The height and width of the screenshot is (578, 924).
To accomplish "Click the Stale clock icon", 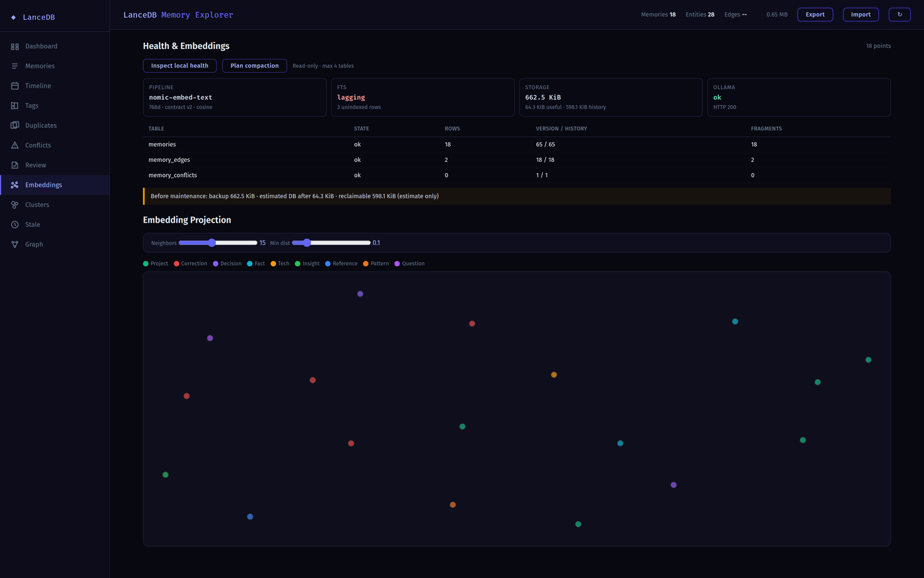I will tap(15, 225).
